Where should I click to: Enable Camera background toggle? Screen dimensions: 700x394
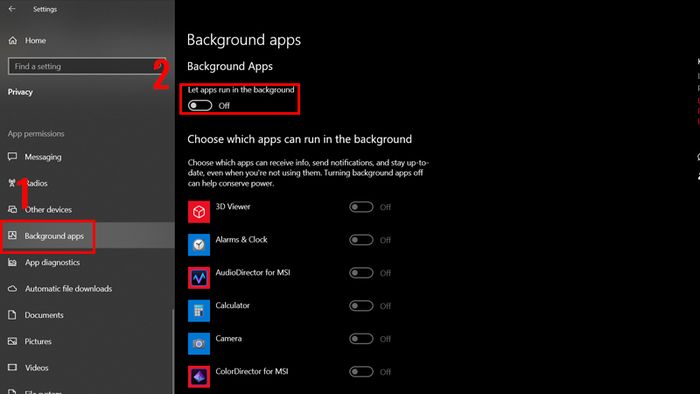tap(361, 339)
